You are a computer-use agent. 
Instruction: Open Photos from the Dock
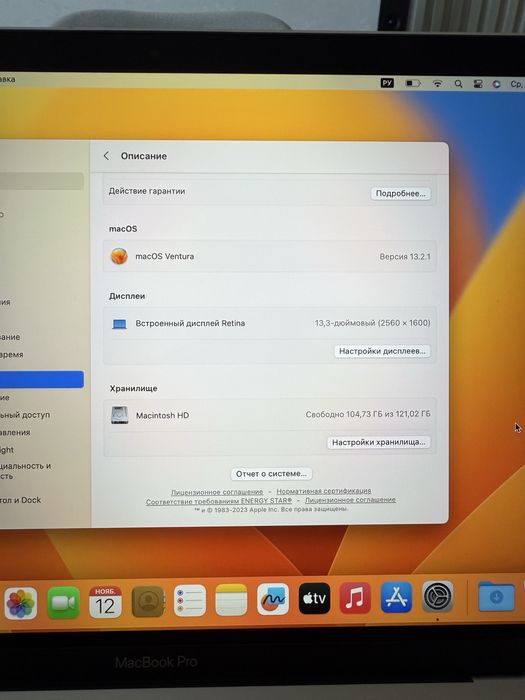click(21, 604)
